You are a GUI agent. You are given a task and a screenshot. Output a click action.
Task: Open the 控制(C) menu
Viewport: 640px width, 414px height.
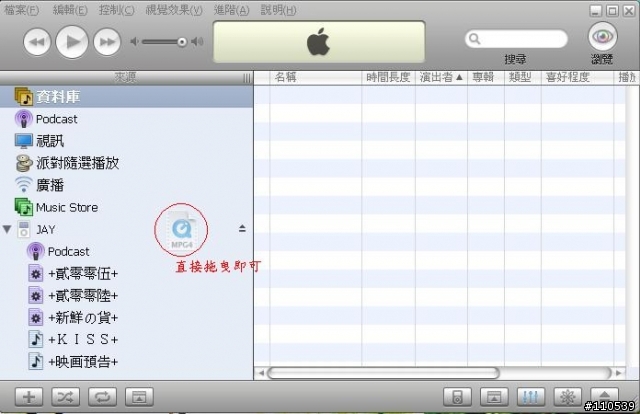tap(116, 10)
